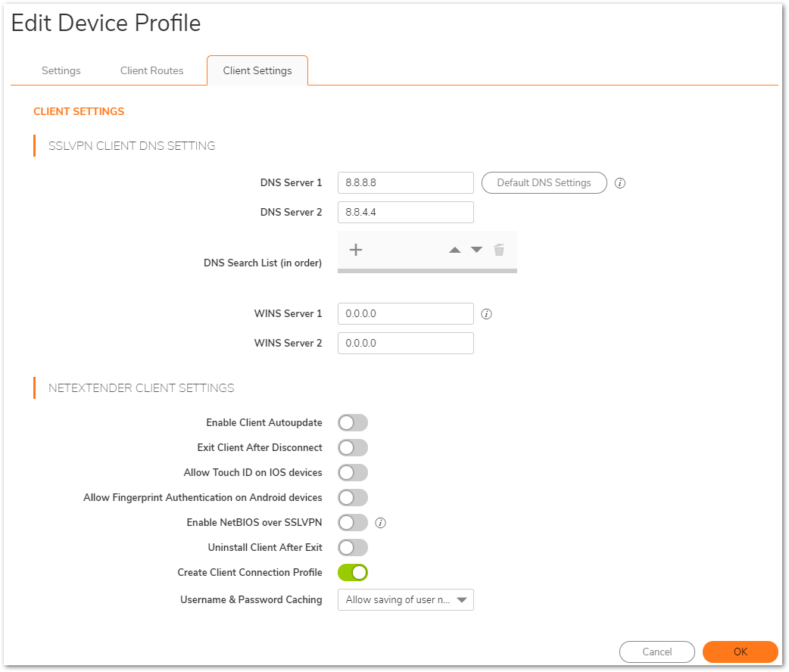
Task: Toggle Uninstall Client After Exit
Action: click(x=353, y=548)
